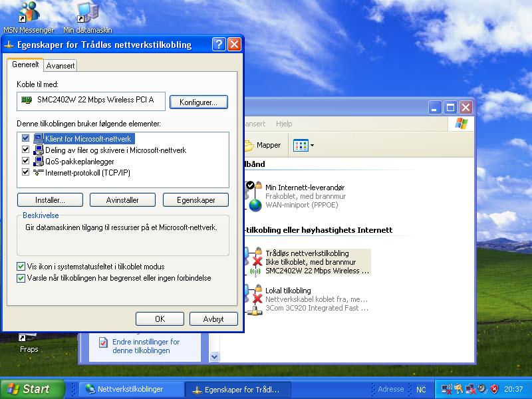Open the views dropdown arrow in toolbar
This screenshot has height=399, width=532.
point(312,146)
